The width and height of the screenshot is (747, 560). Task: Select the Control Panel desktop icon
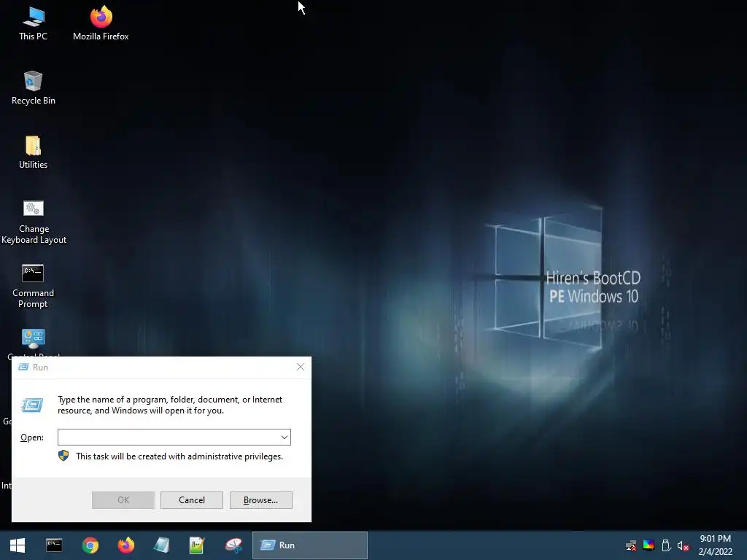[x=34, y=342]
